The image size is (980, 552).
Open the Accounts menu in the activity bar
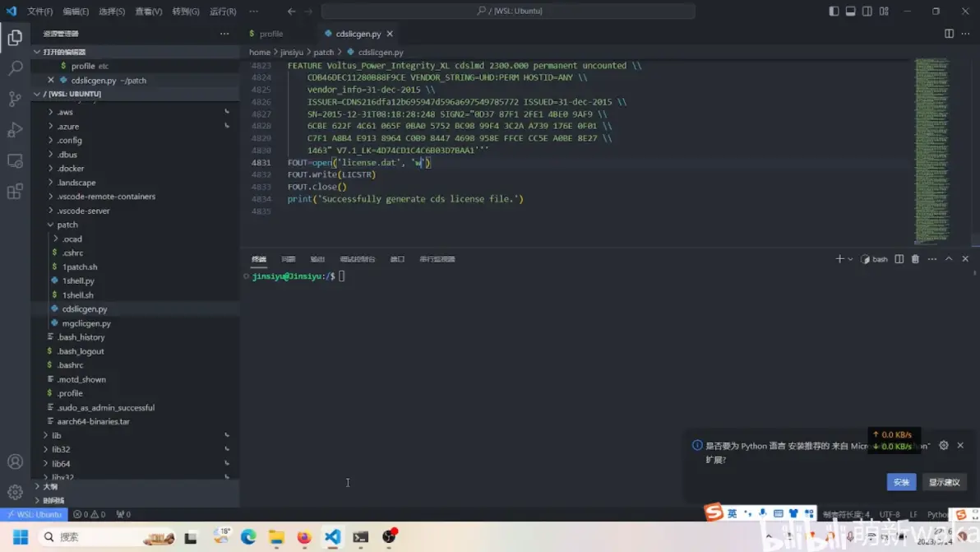coord(15,462)
